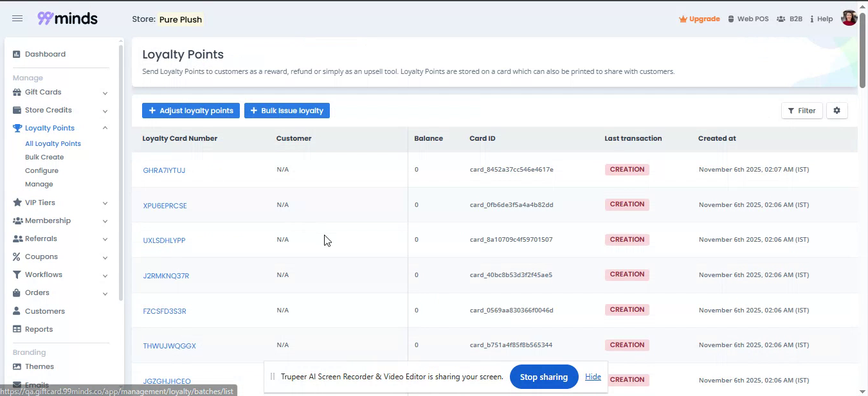Open Reports page in sidebar
Viewport: 868px width, 396px height.
(x=39, y=330)
